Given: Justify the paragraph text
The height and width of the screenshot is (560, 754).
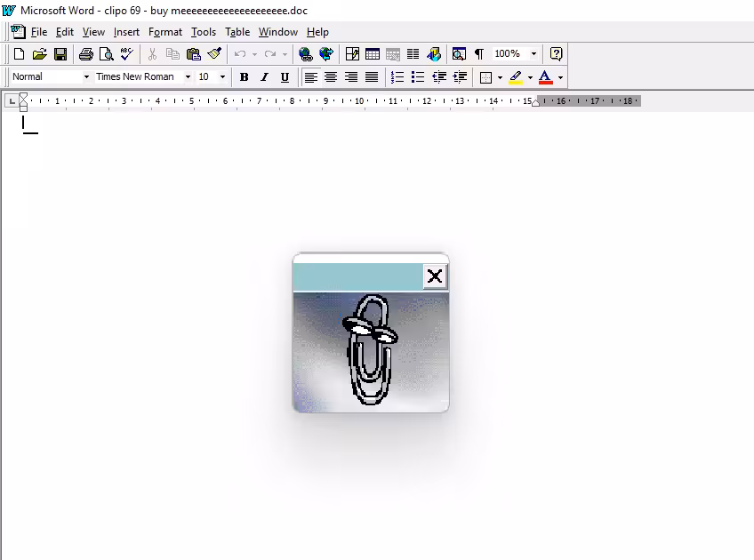Looking at the screenshot, I should (372, 77).
